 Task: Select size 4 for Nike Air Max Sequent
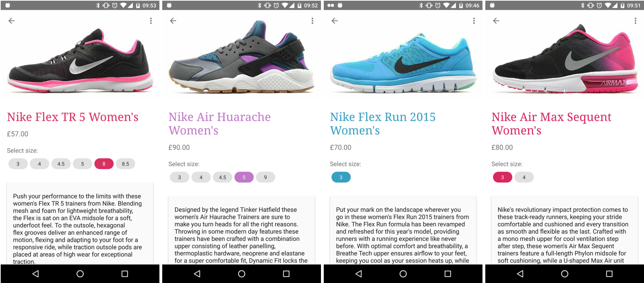[524, 177]
